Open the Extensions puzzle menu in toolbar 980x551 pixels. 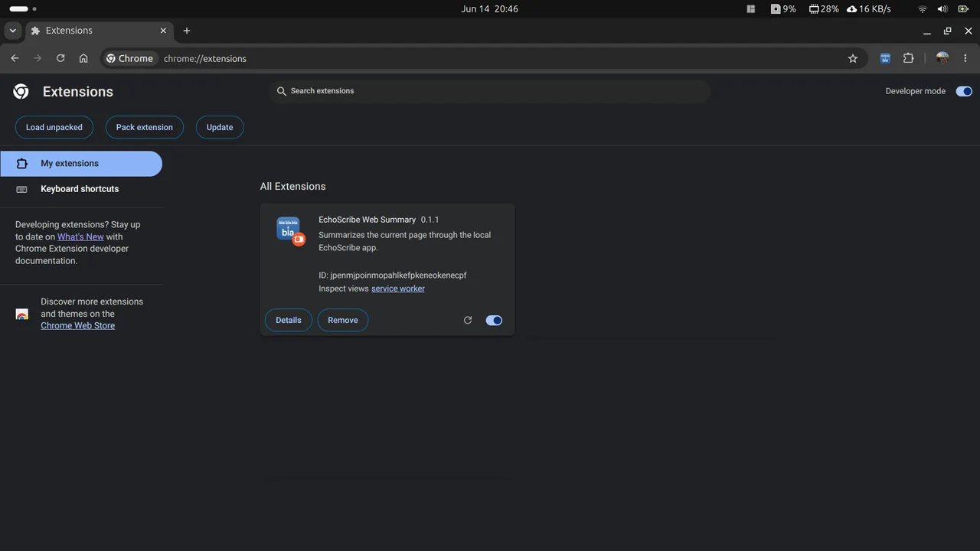[x=909, y=58]
